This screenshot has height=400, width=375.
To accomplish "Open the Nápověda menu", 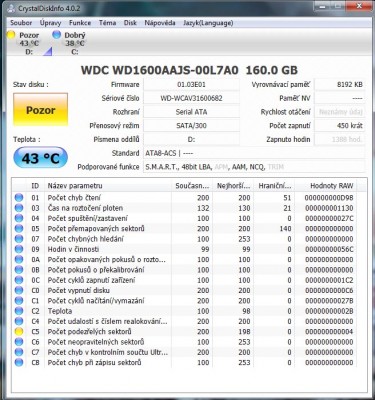I will [160, 23].
